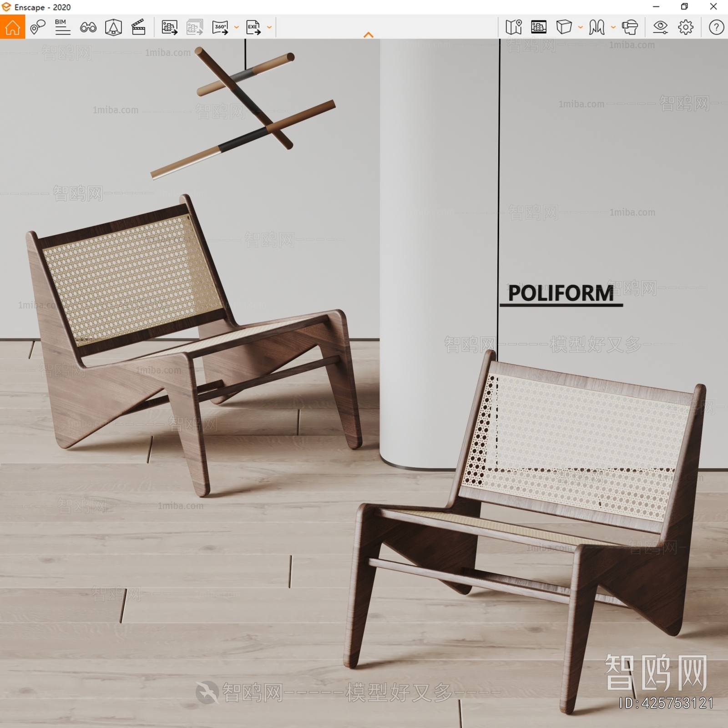
Task: Open the BIM information panel
Action: pos(62,27)
